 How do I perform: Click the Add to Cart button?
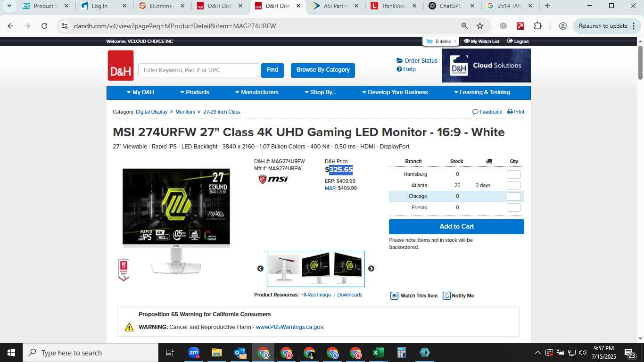[x=456, y=227]
